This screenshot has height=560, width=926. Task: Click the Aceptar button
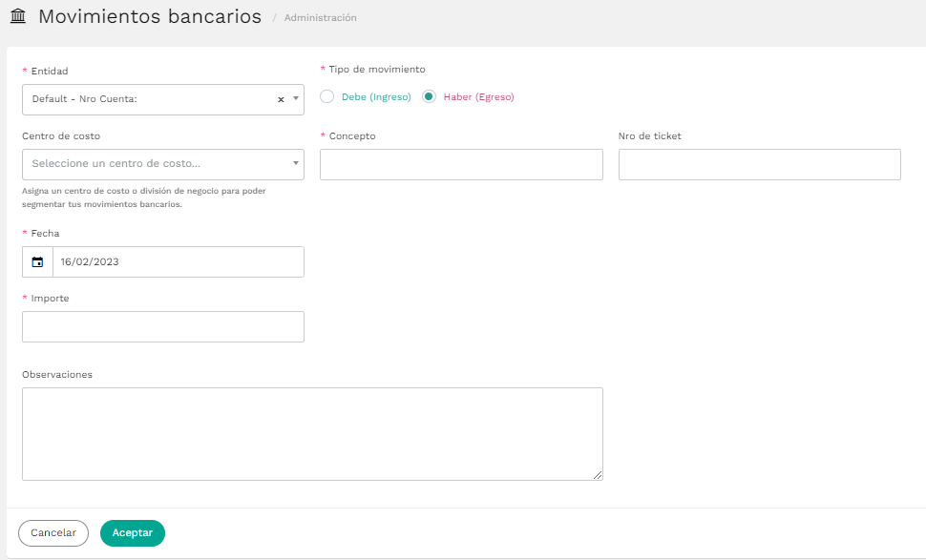(133, 533)
